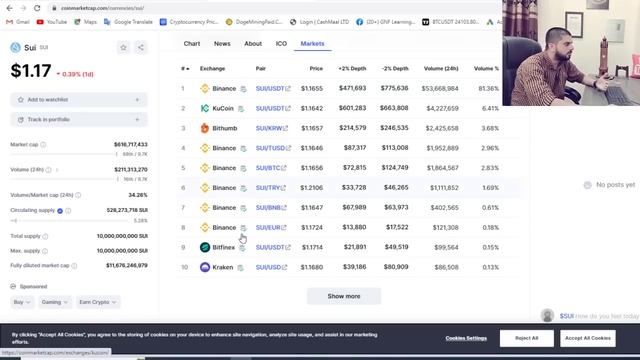Viewport: 640px width, 360px height.
Task: Open the Cryptocurrency Prices bookmark
Action: pyautogui.click(x=189, y=22)
